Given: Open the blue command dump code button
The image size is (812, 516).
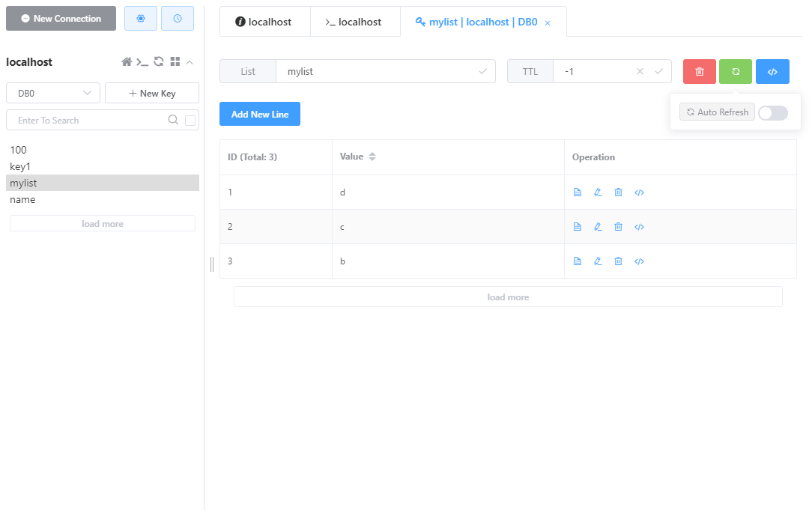Looking at the screenshot, I should 772,71.
